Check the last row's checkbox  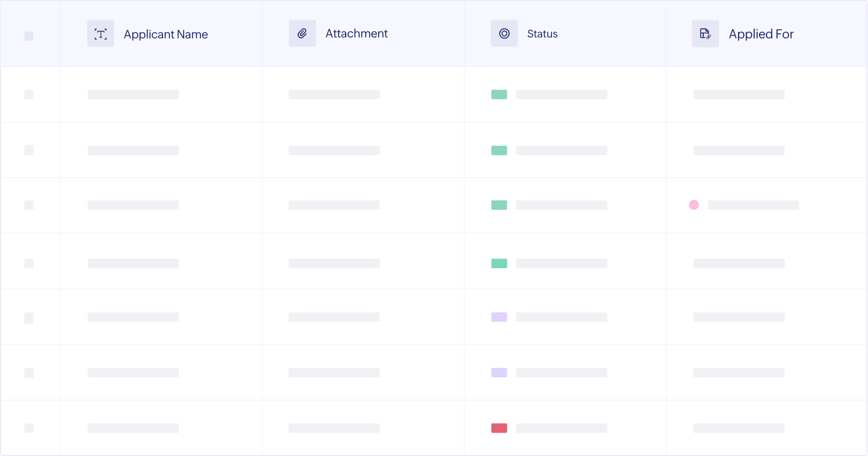click(x=29, y=428)
